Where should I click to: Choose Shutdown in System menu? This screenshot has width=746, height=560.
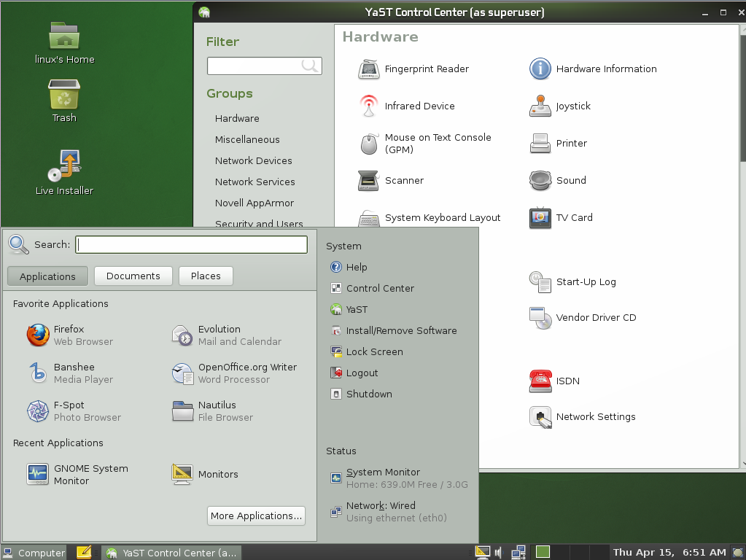(x=362, y=394)
